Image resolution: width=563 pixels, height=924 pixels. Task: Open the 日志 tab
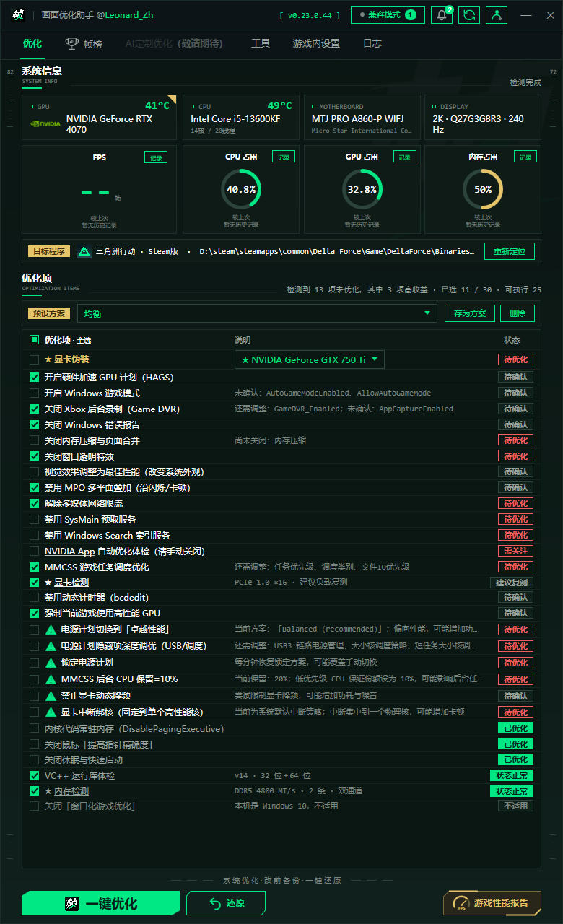[372, 43]
